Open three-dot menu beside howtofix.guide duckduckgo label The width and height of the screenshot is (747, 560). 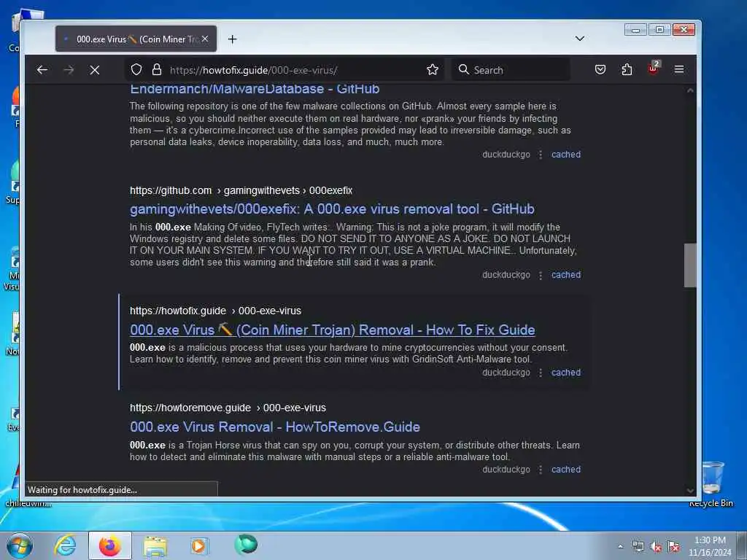(x=541, y=373)
